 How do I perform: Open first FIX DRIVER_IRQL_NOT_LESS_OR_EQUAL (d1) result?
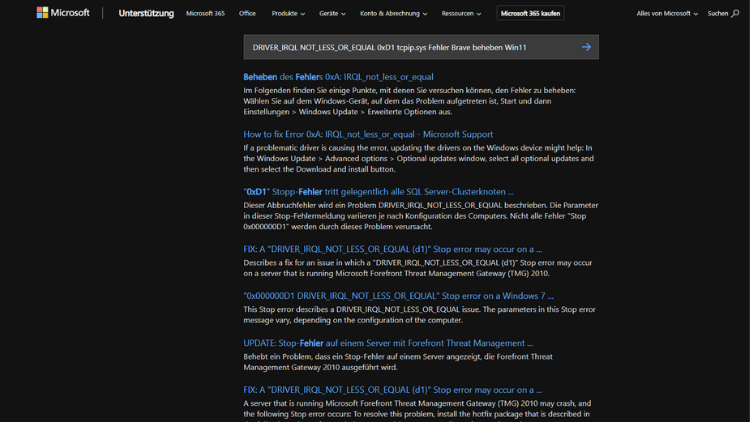pyautogui.click(x=392, y=249)
